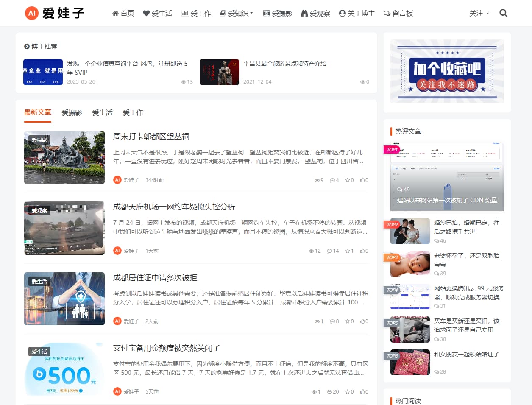
Task: Switch to the 爱生活 article tab
Action: point(102,113)
